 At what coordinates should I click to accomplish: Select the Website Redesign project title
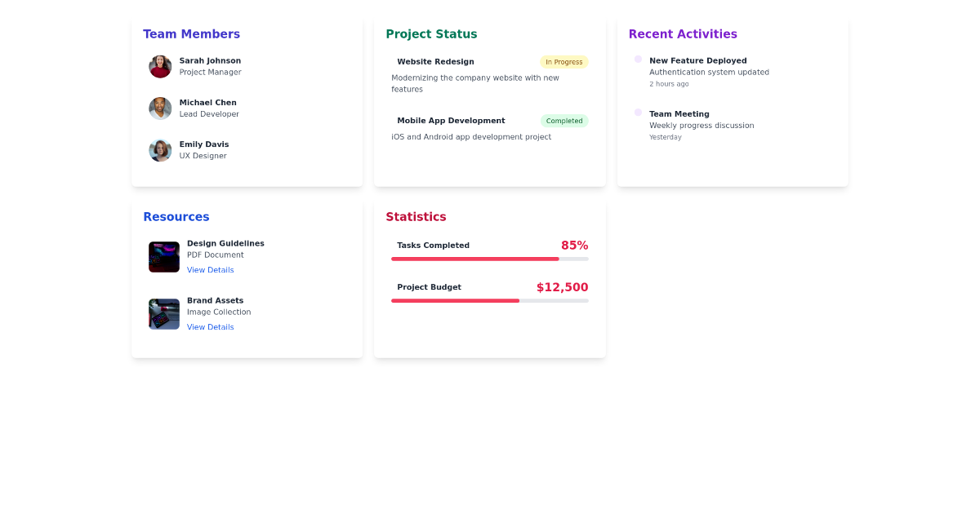(x=435, y=61)
